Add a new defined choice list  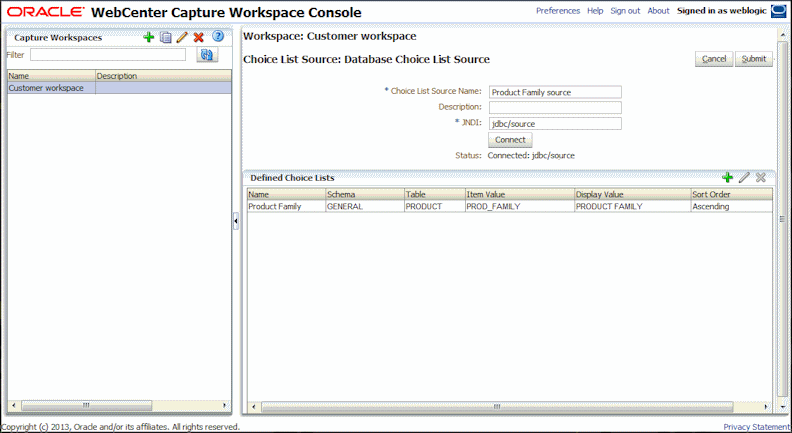point(727,177)
